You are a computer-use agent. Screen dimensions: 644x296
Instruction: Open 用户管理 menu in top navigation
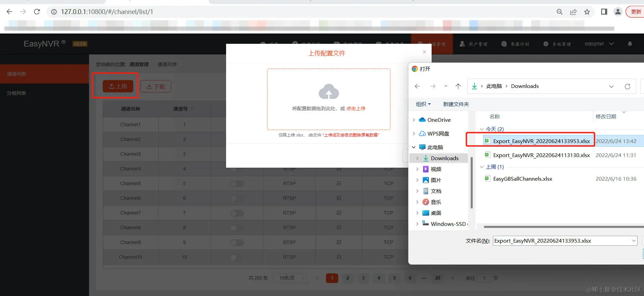[473, 44]
